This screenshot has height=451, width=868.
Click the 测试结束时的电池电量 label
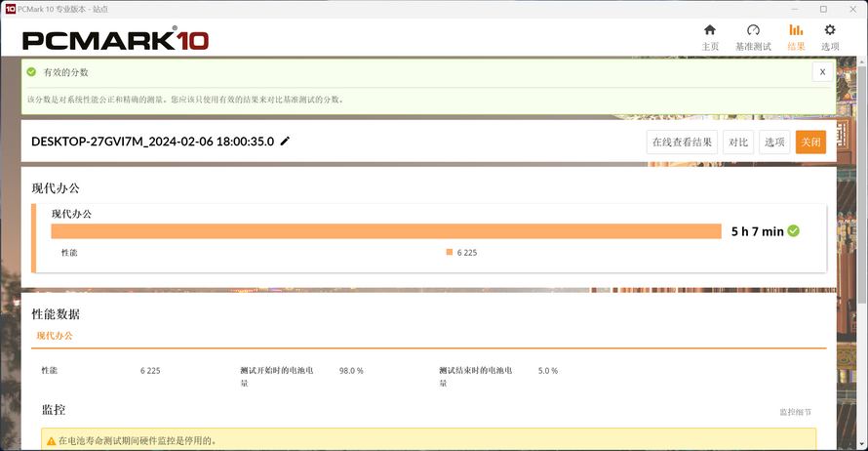click(x=476, y=376)
